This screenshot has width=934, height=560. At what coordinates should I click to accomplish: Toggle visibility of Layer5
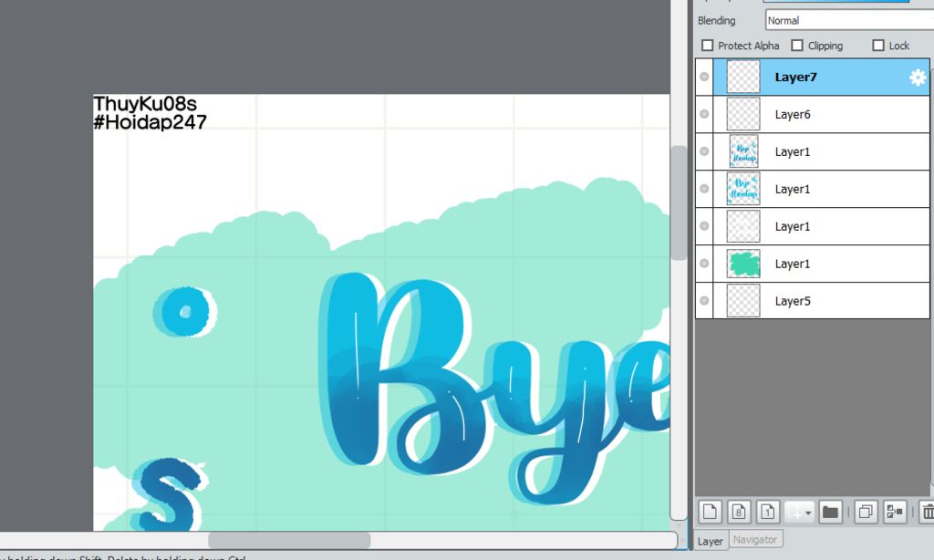(704, 301)
